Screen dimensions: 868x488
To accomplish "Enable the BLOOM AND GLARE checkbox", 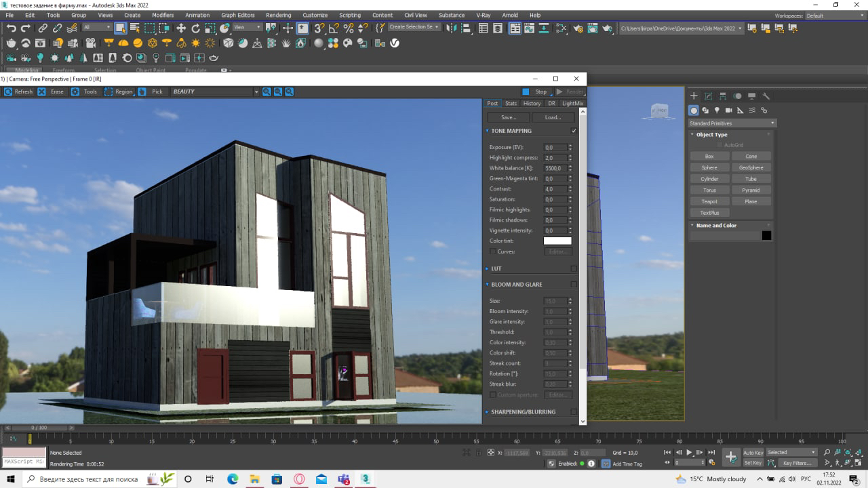I will click(x=574, y=285).
